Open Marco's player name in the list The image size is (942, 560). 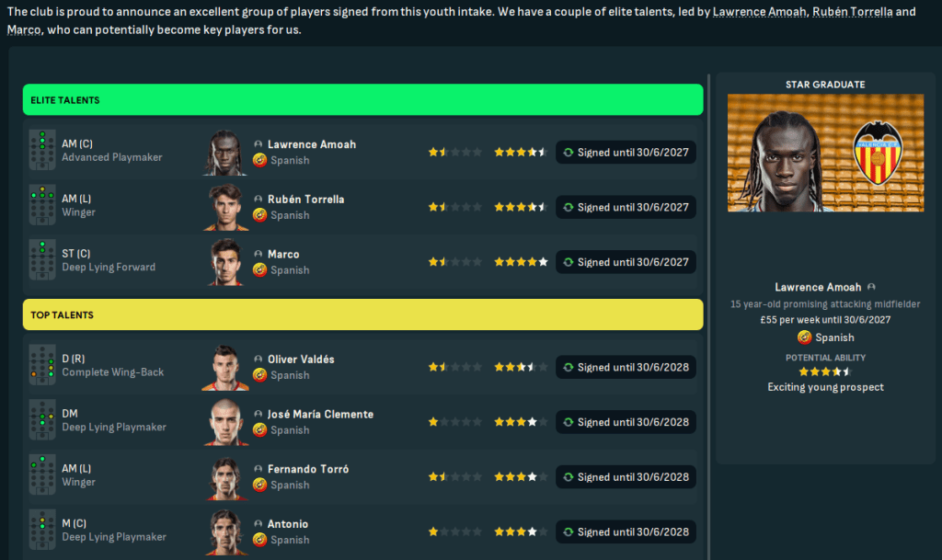point(283,255)
